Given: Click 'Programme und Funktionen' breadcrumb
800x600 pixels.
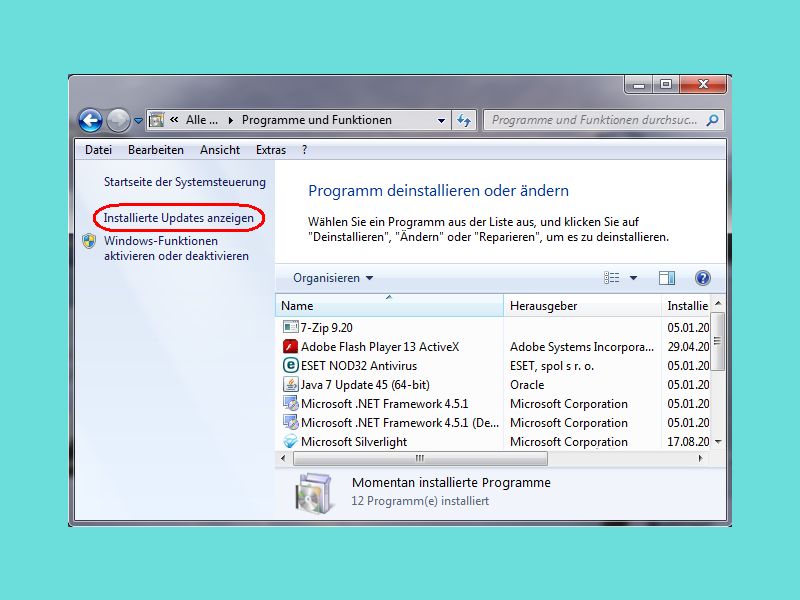Looking at the screenshot, I should point(317,120).
